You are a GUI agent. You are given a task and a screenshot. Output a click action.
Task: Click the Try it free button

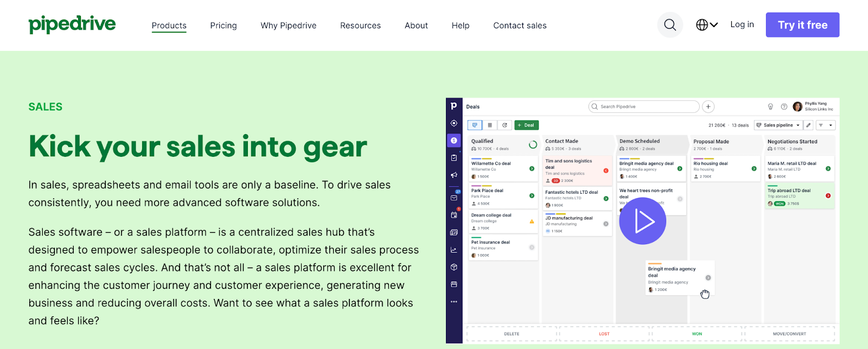(x=802, y=25)
